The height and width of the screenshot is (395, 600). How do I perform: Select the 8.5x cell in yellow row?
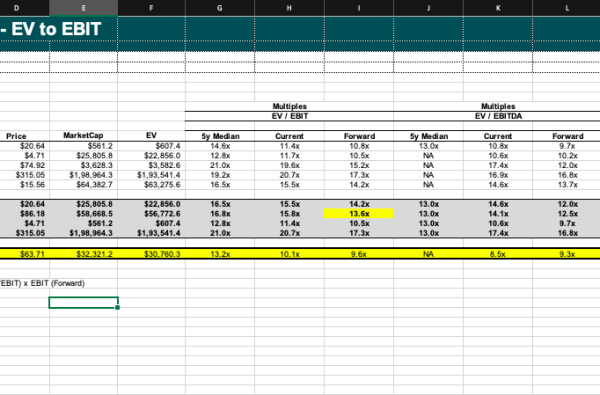coord(498,254)
